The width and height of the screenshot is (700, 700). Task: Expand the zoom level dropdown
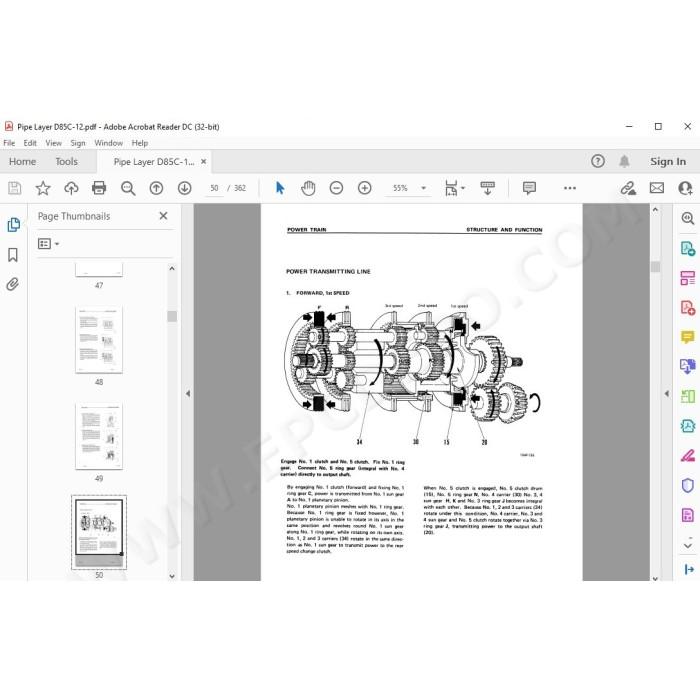pyautogui.click(x=423, y=188)
